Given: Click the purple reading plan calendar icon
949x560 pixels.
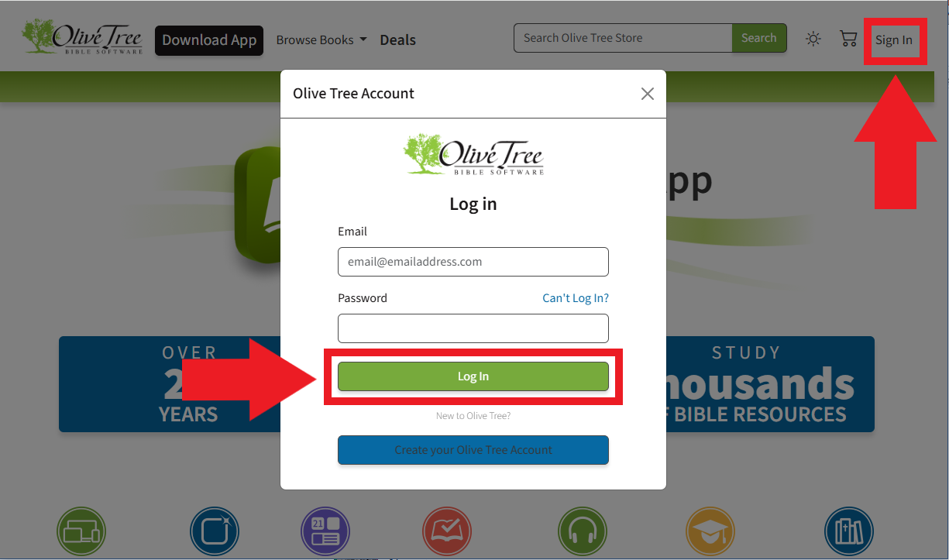Looking at the screenshot, I should pyautogui.click(x=325, y=532).
